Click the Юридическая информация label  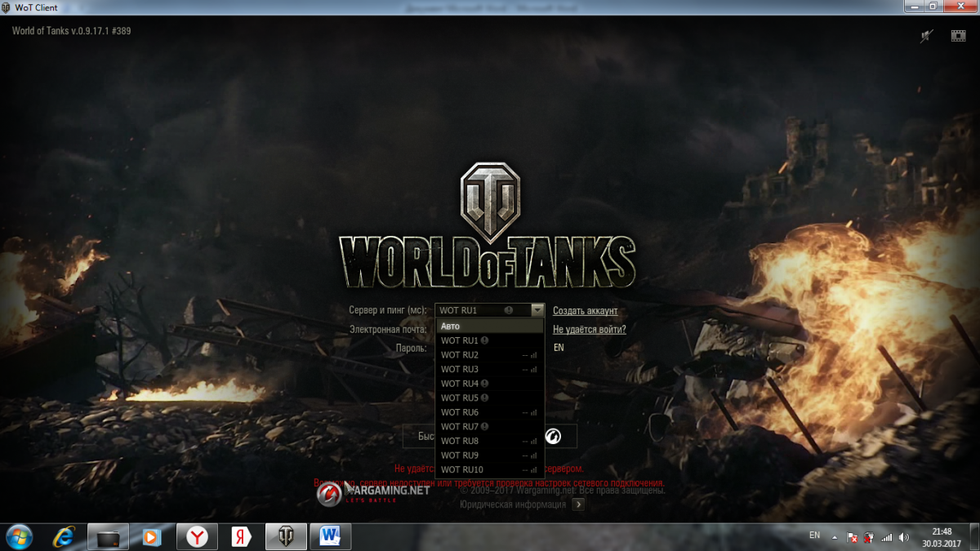(x=513, y=504)
